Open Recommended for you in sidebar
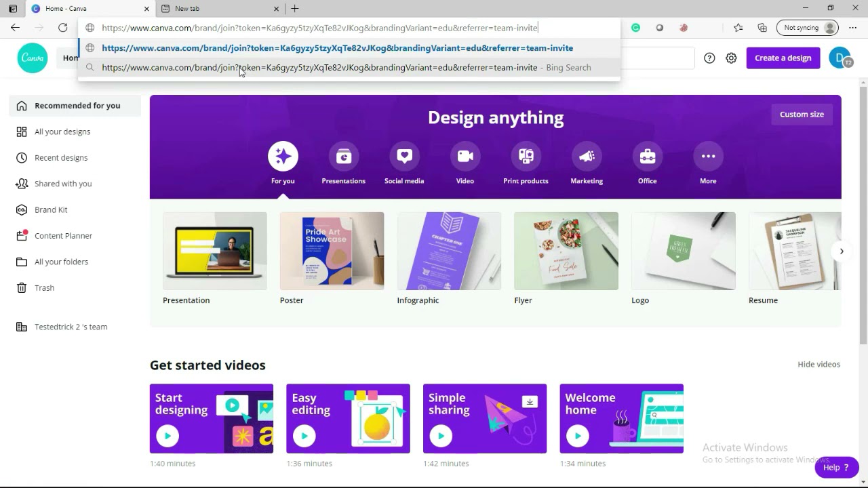The height and width of the screenshot is (488, 868). pos(75,106)
